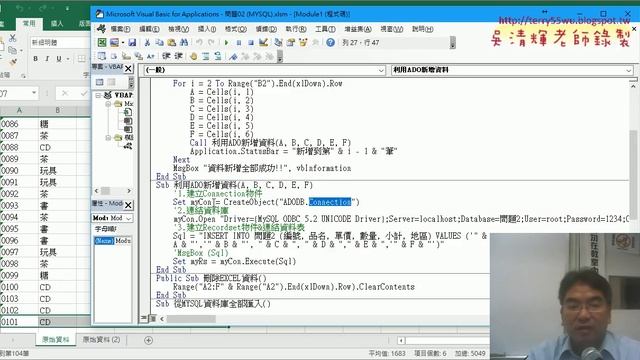This screenshot has height=360, width=640.
Task: Click the highlighted word Connection in the code
Action: [x=330, y=202]
